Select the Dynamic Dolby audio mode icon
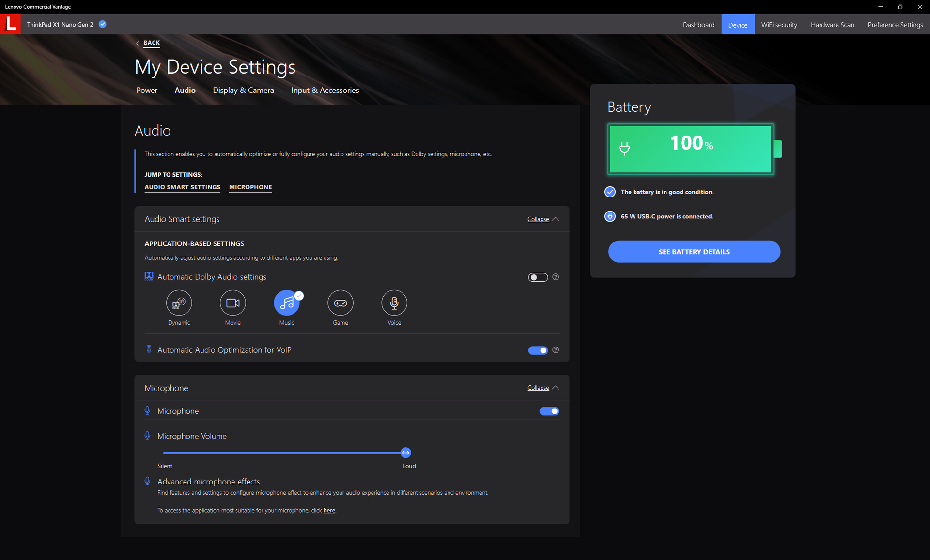930x560 pixels. [179, 303]
